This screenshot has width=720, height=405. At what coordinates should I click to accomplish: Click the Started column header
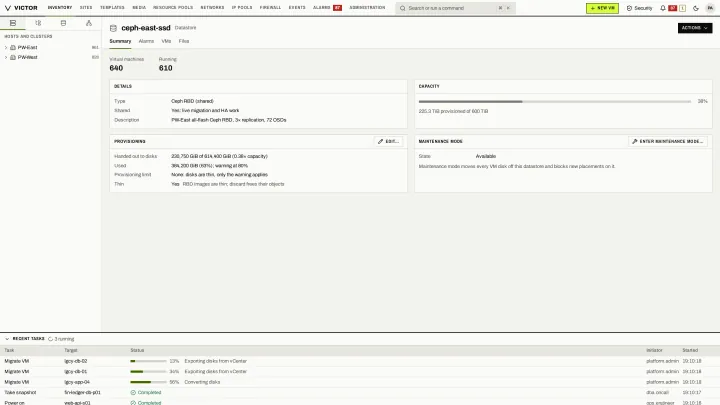(x=690, y=350)
